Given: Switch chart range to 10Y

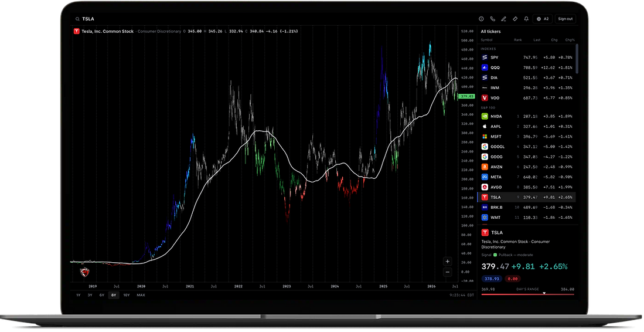Looking at the screenshot, I should coord(127,295).
